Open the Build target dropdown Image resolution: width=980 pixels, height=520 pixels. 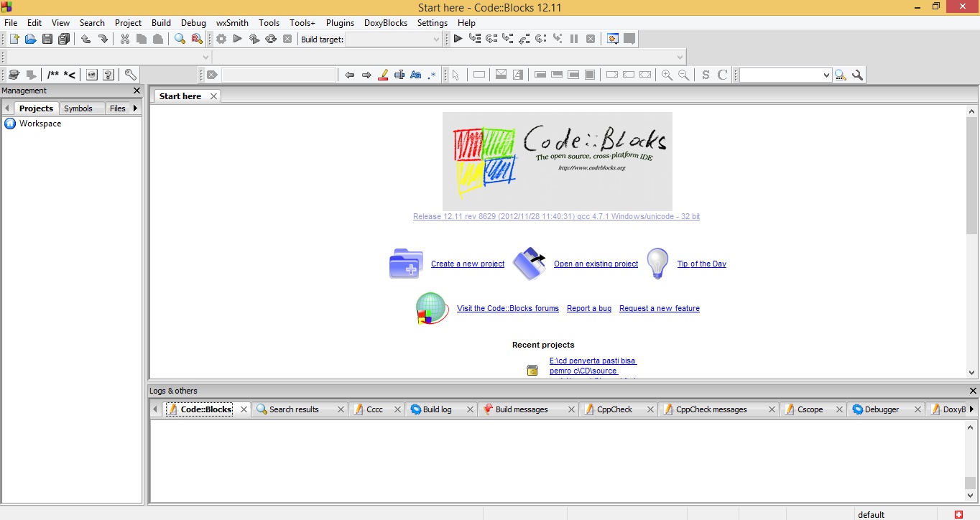[x=436, y=40]
